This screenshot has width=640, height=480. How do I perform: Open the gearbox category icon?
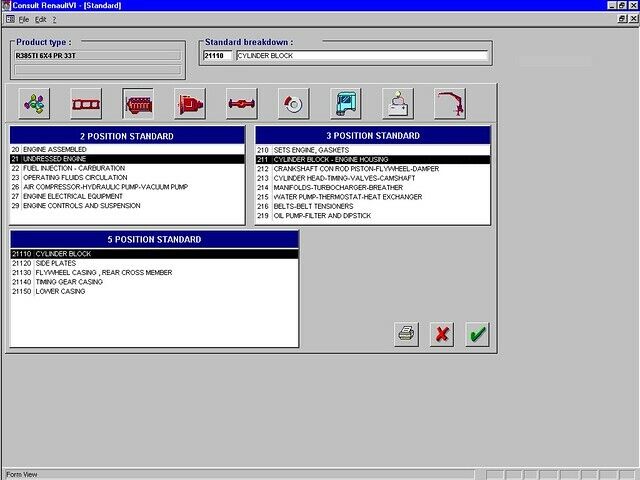coord(189,103)
